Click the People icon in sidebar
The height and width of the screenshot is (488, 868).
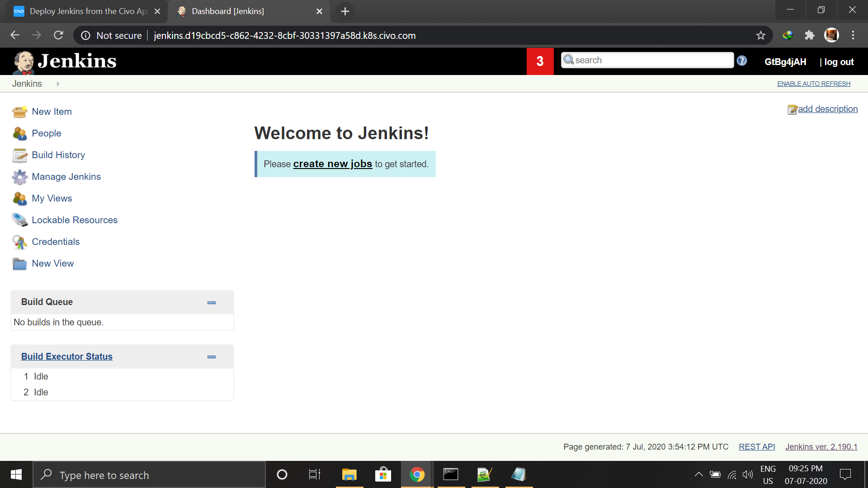pyautogui.click(x=19, y=133)
